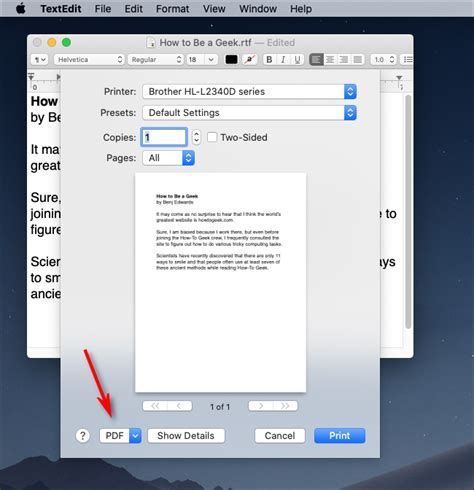474x490 pixels.
Task: Open the Format menu
Action: pos(172,9)
